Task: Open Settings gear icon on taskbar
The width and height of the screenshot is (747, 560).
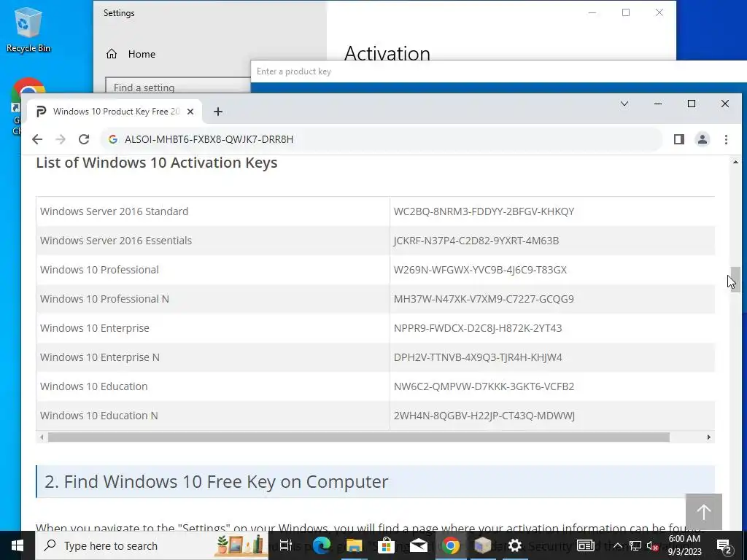Action: click(x=515, y=545)
